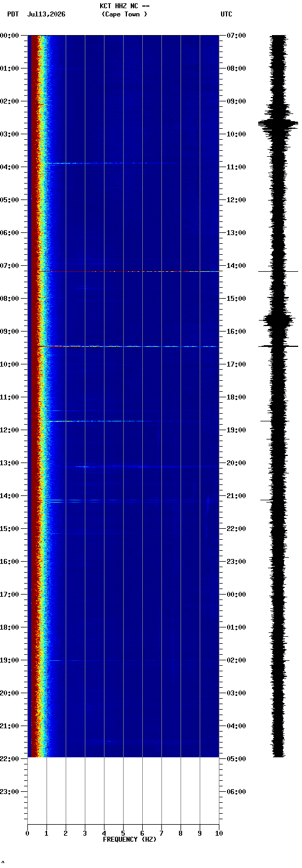Image resolution: width=302 pixels, height=868 pixels.
Task: Click the station title "KCT HHZ NC --"
Action: pos(125,6)
